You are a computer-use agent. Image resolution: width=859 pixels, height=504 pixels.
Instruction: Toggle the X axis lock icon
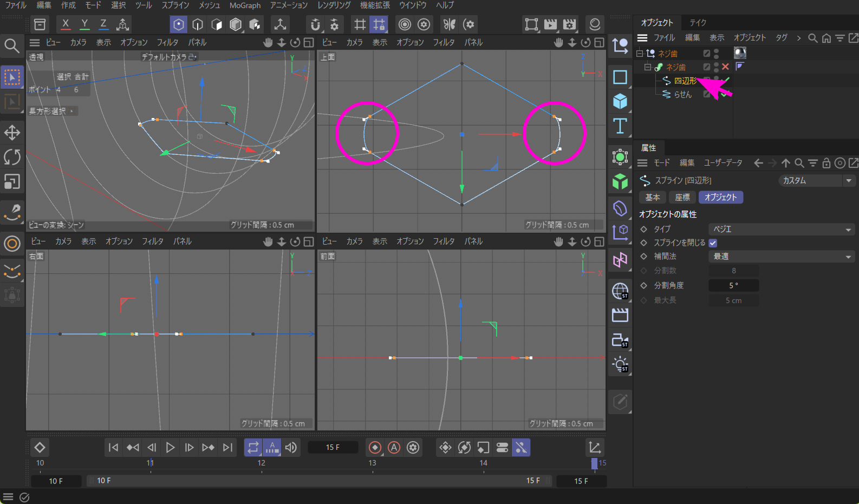coord(66,24)
